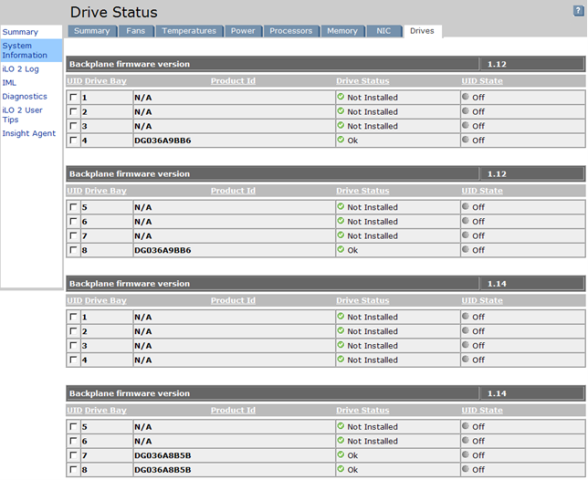Image resolution: width=588 pixels, height=480 pixels.
Task: Click gray UID Off icon for bay 4 DG036A9BB6
Action: pos(465,140)
